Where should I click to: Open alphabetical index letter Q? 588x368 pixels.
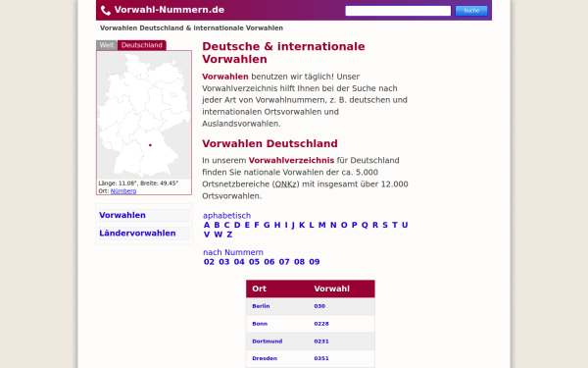click(x=365, y=225)
